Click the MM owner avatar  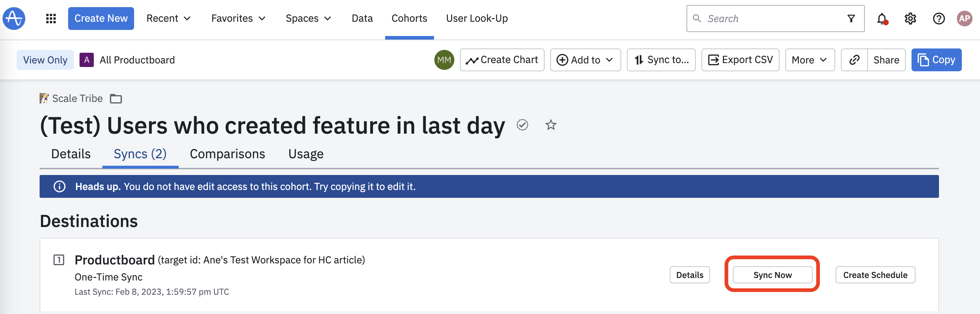pyautogui.click(x=444, y=60)
